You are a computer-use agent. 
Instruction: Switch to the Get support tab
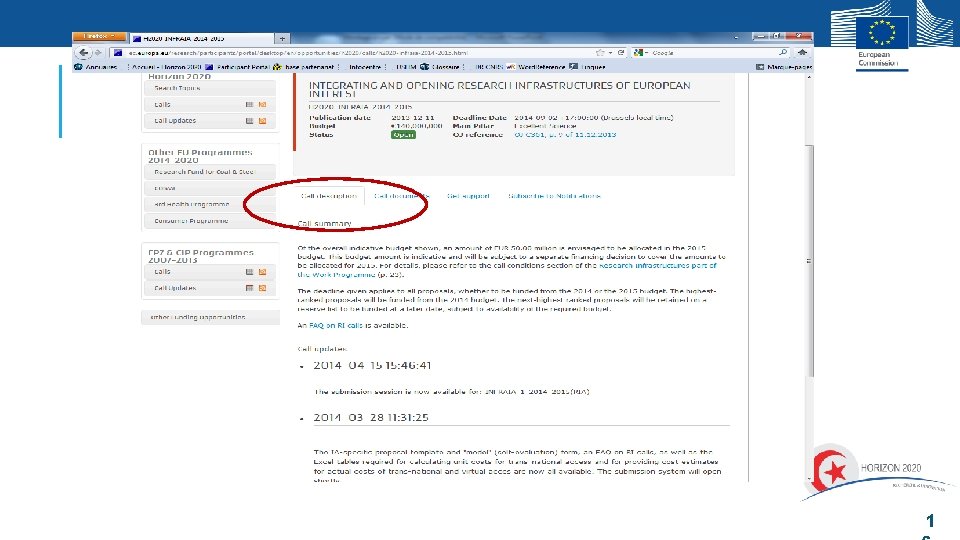pos(468,196)
